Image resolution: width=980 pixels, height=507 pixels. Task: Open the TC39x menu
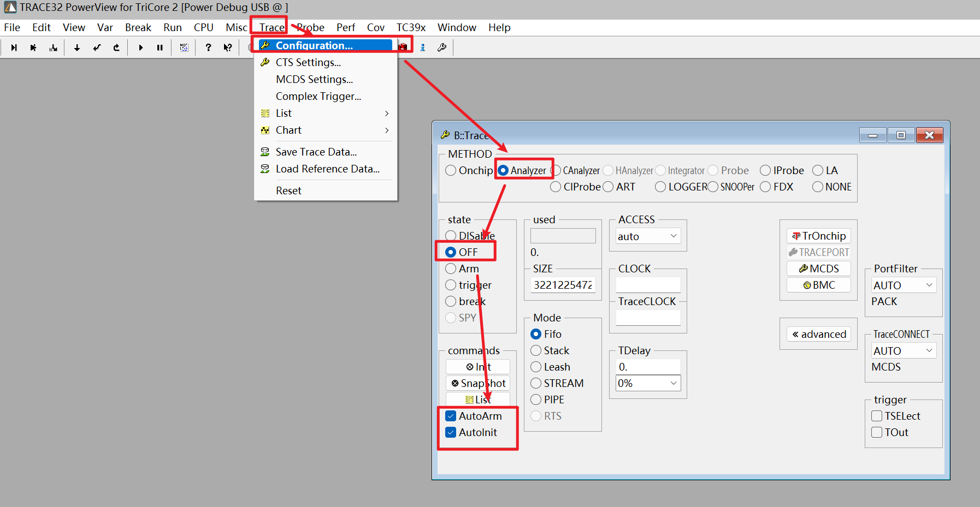[x=411, y=27]
